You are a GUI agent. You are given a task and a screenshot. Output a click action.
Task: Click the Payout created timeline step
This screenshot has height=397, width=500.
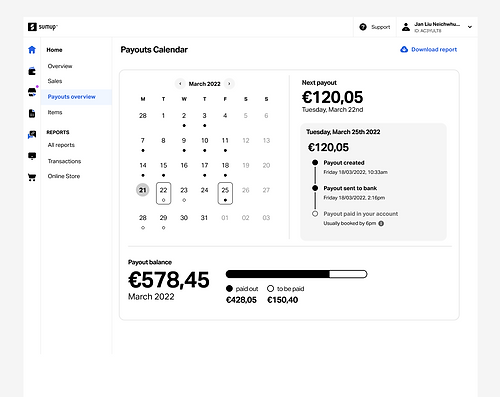pos(344,163)
